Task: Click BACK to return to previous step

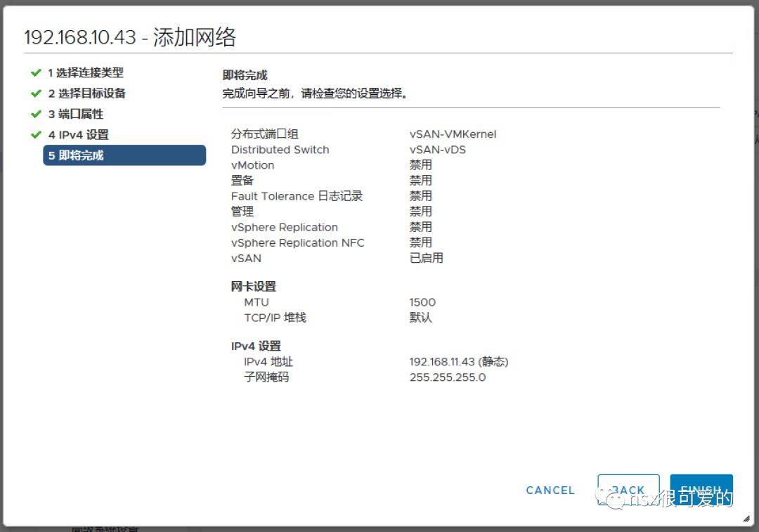Action: pos(628,490)
